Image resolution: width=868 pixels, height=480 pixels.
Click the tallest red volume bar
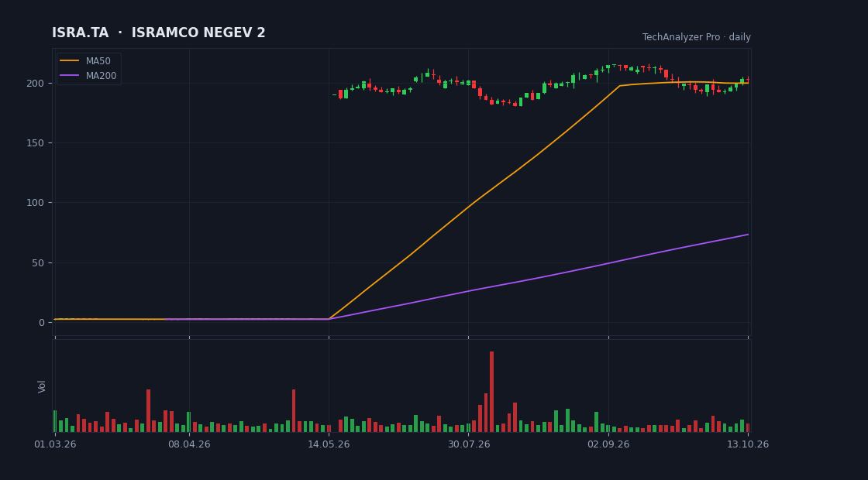(491, 392)
